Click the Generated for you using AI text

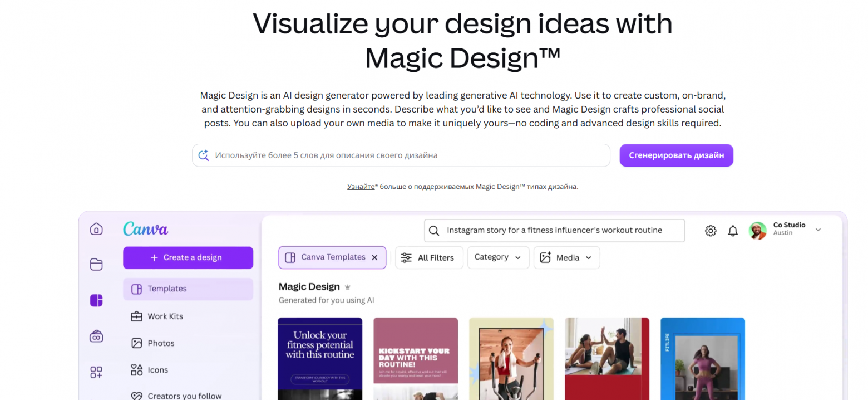(326, 300)
